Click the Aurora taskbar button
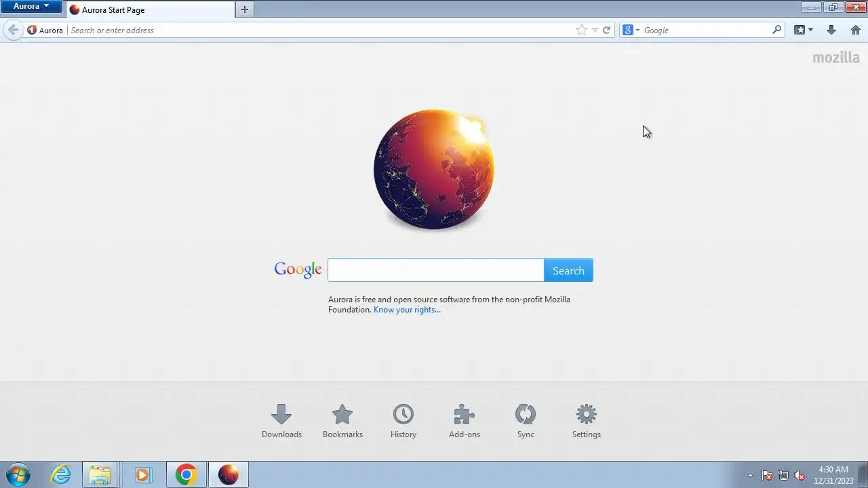The width and height of the screenshot is (868, 488). [229, 474]
